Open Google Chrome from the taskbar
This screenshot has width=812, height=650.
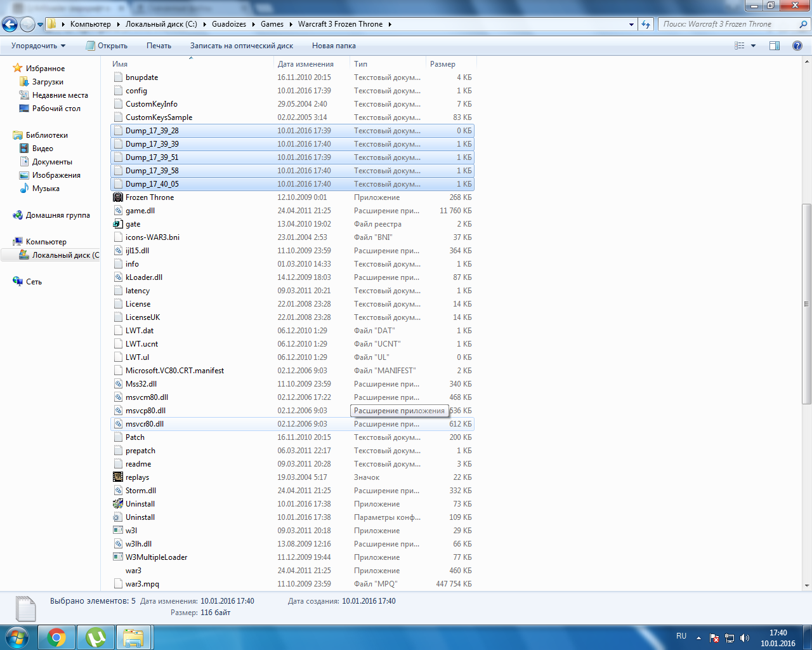click(x=56, y=637)
